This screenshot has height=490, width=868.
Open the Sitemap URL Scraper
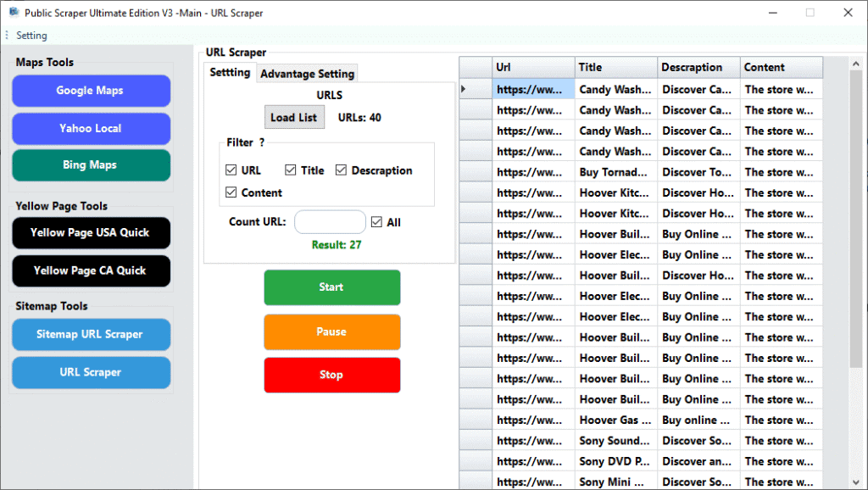coord(91,334)
